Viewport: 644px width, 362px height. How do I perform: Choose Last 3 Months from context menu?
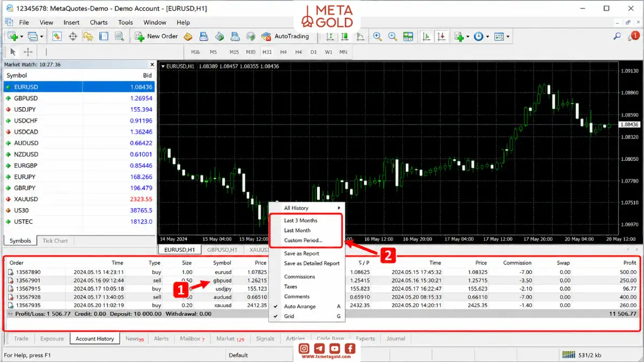tap(301, 220)
